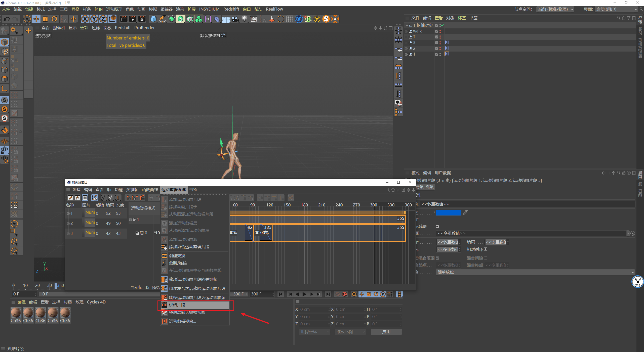
Task: Pick color with the eyedropper icon
Action: [x=465, y=212]
